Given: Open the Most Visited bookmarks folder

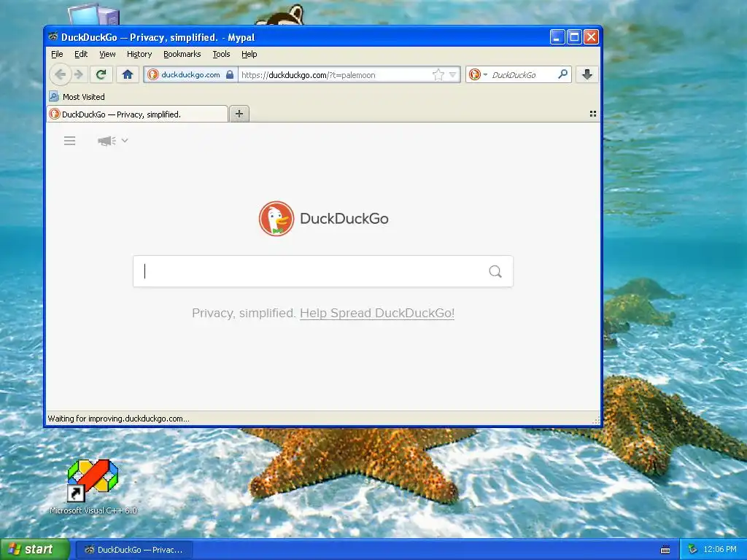Looking at the screenshot, I should click(x=77, y=97).
